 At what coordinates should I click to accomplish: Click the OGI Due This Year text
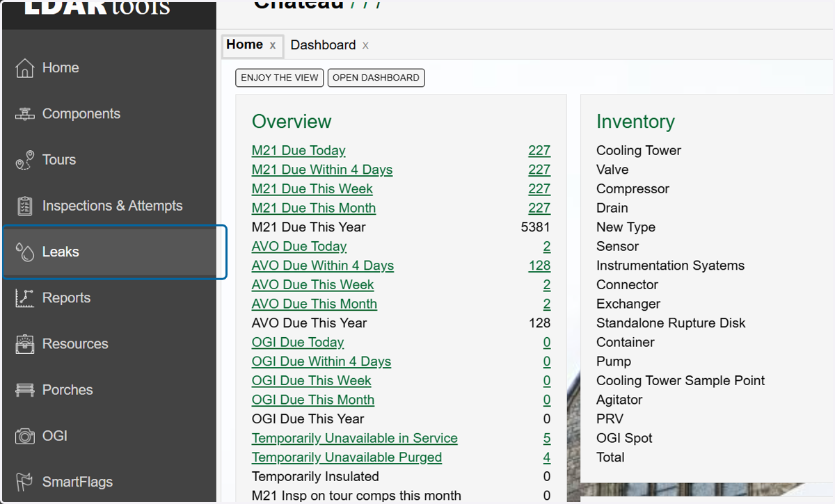click(x=308, y=419)
